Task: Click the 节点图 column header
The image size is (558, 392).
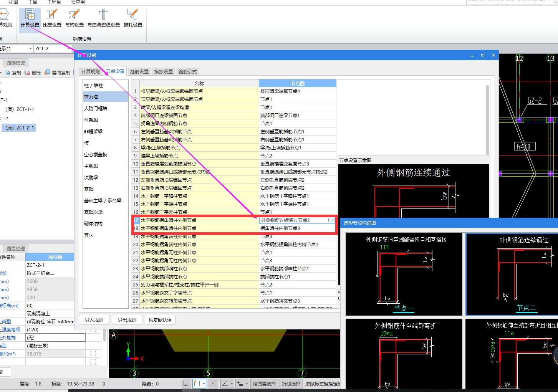Action: coord(298,83)
